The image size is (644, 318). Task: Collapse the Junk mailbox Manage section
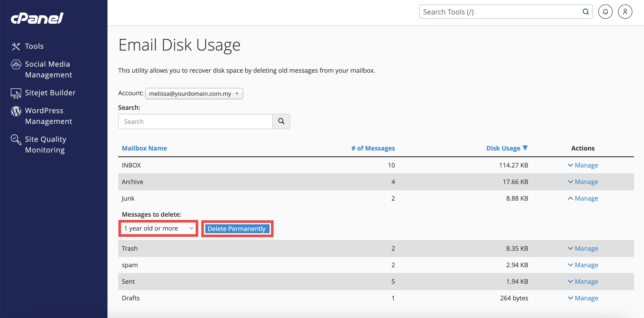coord(583,198)
